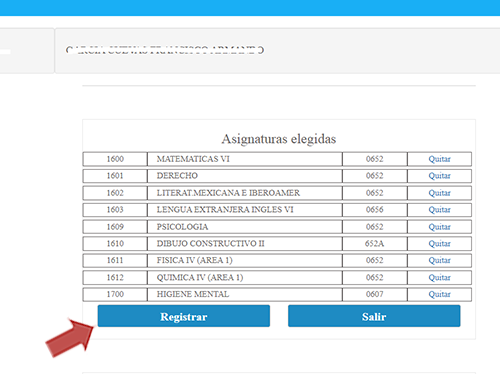Click the DIBUJO CONSTRUCTIVO II cell
This screenshot has height=374, width=500.
pyautogui.click(x=245, y=244)
